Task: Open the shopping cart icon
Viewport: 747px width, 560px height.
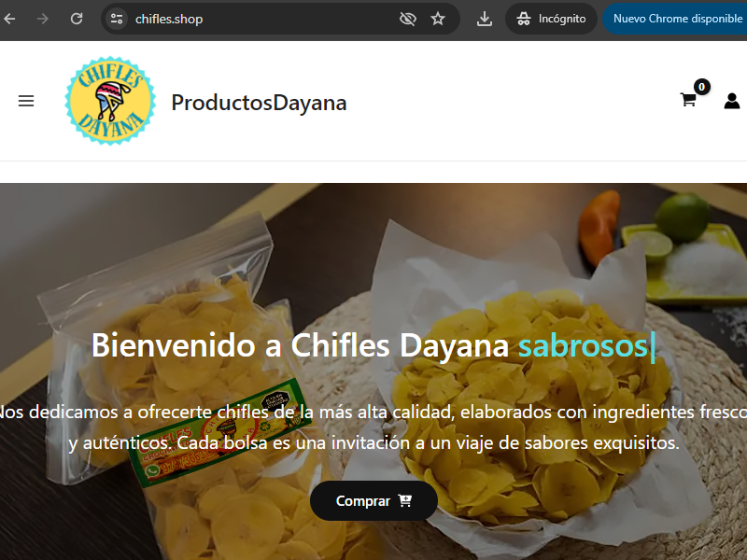Action: click(x=688, y=100)
